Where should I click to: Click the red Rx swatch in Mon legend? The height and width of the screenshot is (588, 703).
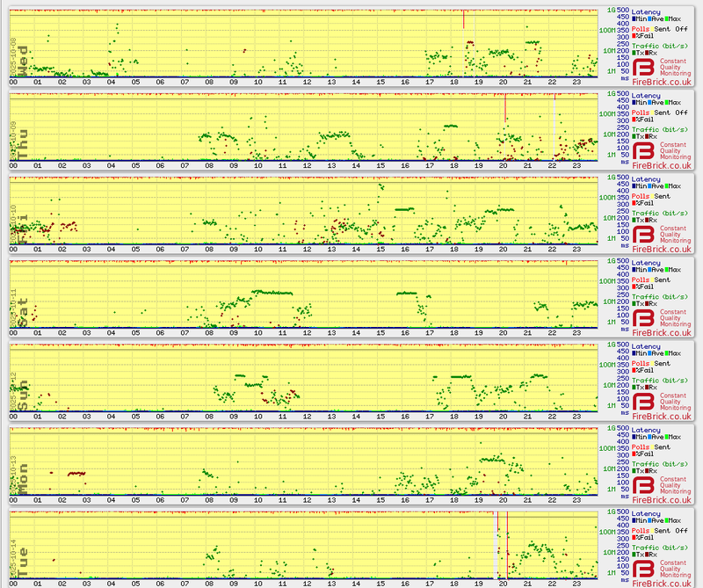[648, 470]
